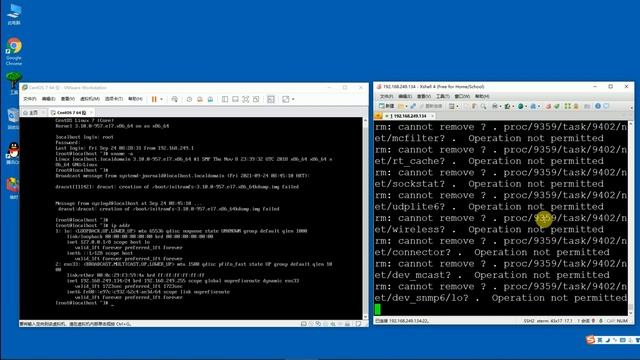Click Xshell 新建 new session button

[387, 106]
